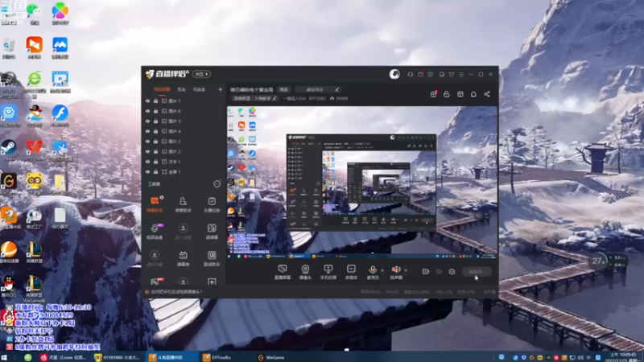
Task: Open the tip link about phone as camera
Action: pyautogui.click(x=175, y=292)
